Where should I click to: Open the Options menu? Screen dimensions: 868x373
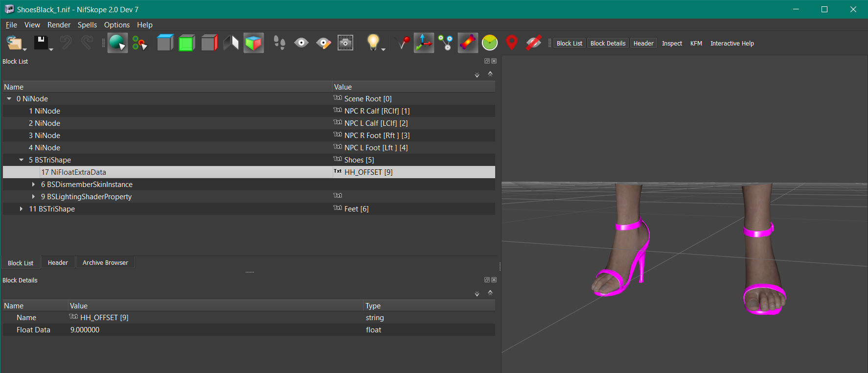click(x=117, y=25)
